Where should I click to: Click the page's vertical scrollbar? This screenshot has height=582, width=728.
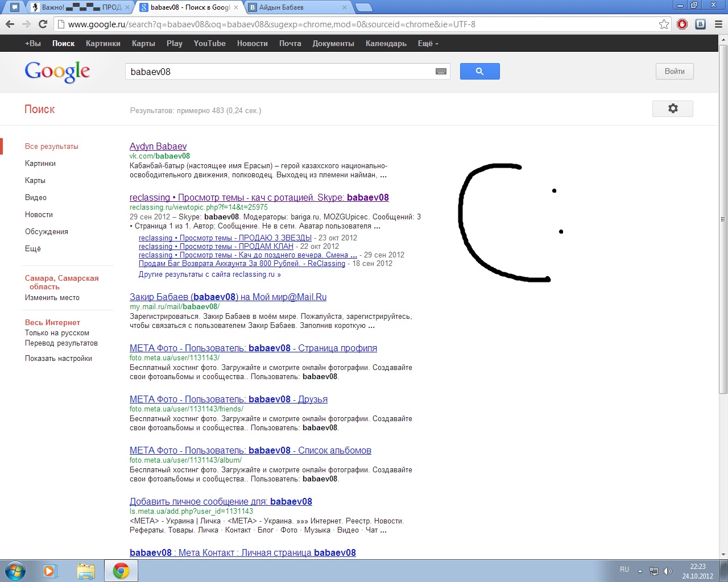(723, 227)
